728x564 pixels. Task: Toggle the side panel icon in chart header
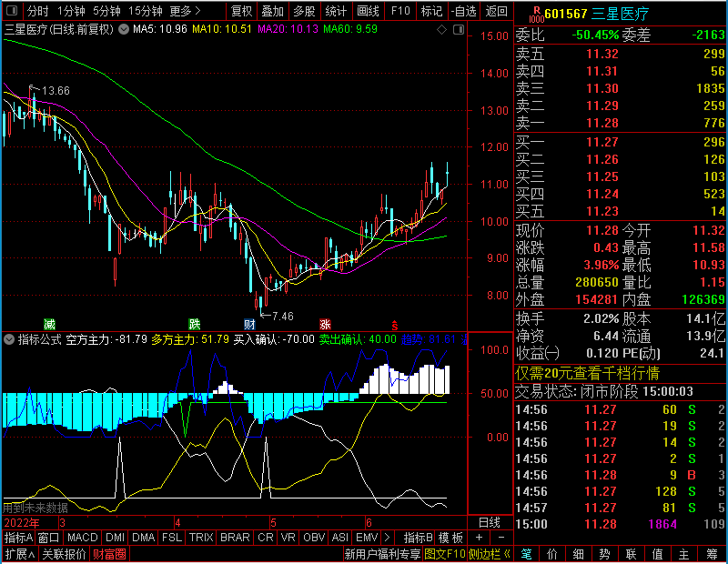point(459,30)
